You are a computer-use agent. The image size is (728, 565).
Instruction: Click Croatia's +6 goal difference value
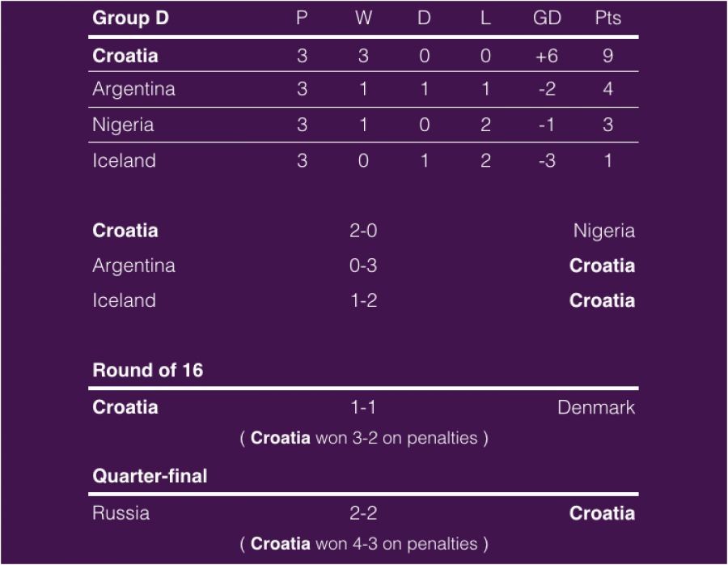[x=547, y=56]
